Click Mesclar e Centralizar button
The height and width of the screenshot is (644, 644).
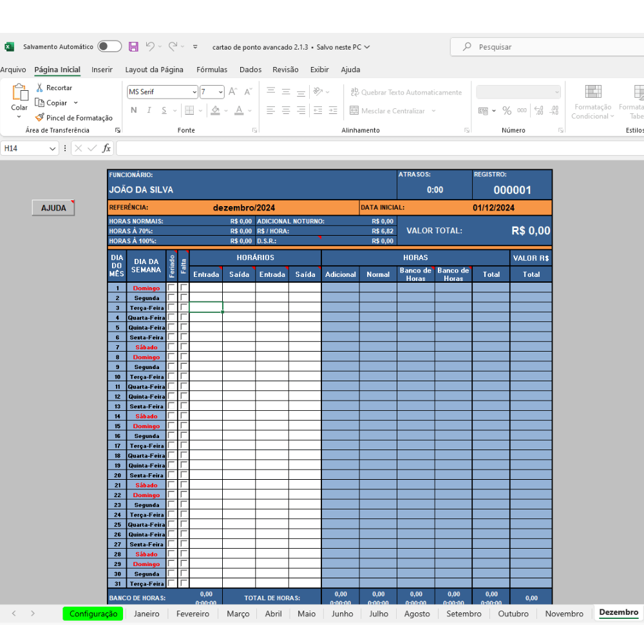point(388,111)
